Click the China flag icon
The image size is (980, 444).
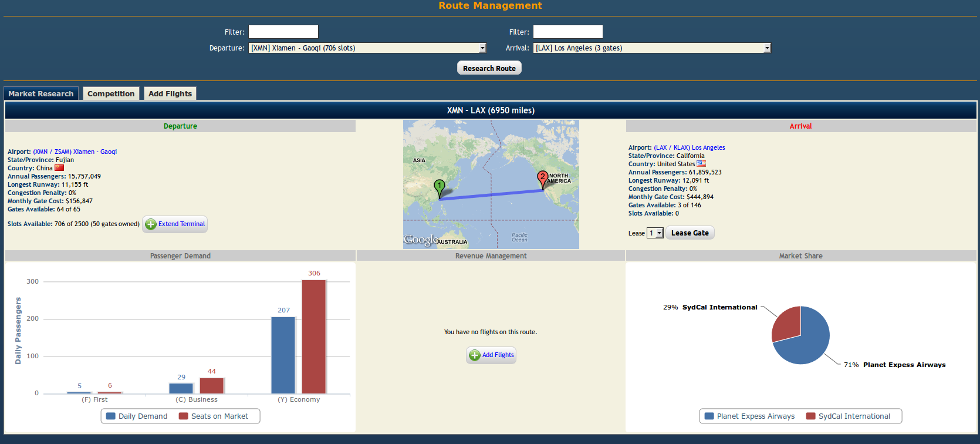pos(59,168)
